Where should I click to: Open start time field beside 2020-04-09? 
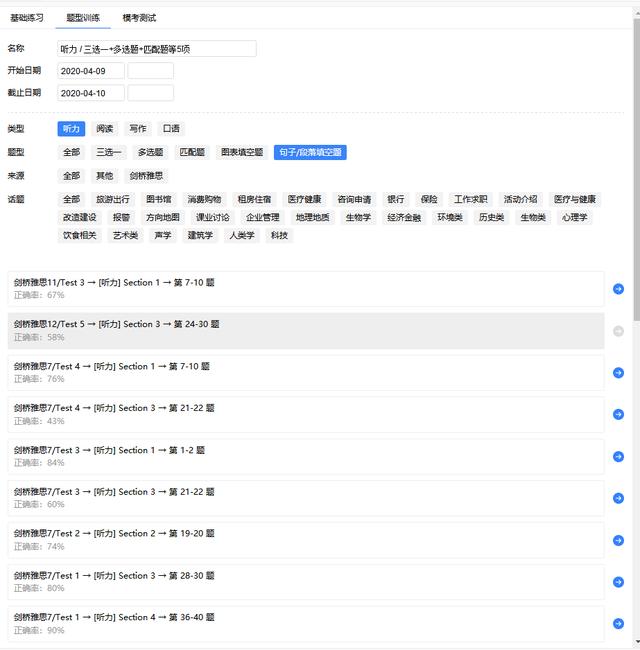click(151, 71)
